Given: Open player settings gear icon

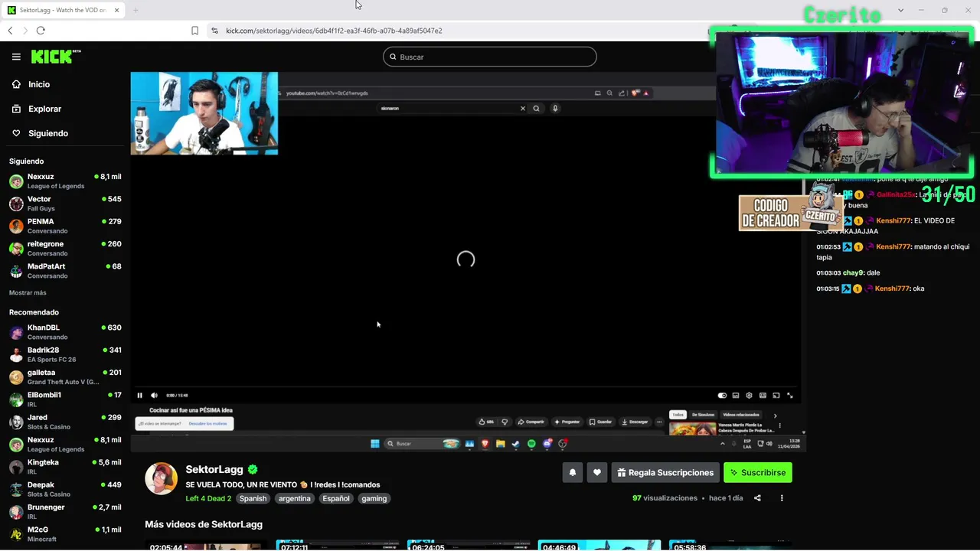Looking at the screenshot, I should click(x=750, y=396).
